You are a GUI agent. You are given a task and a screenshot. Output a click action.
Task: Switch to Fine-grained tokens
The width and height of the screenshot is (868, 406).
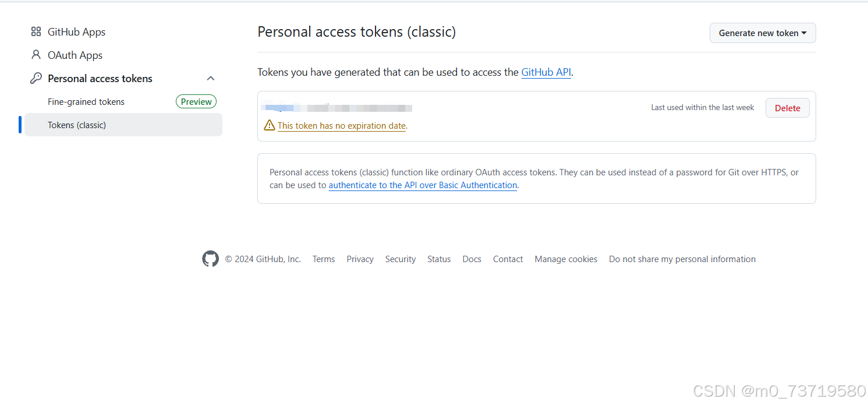tap(86, 101)
